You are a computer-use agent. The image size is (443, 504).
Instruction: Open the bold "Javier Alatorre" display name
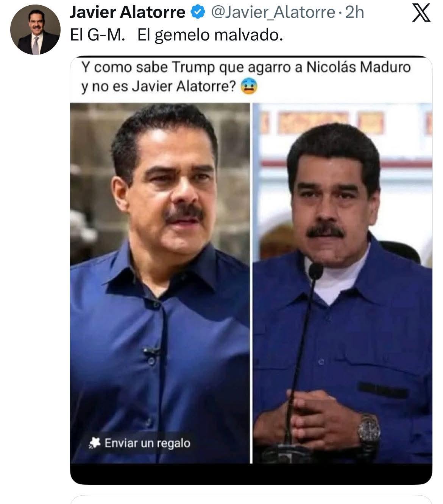click(x=128, y=12)
